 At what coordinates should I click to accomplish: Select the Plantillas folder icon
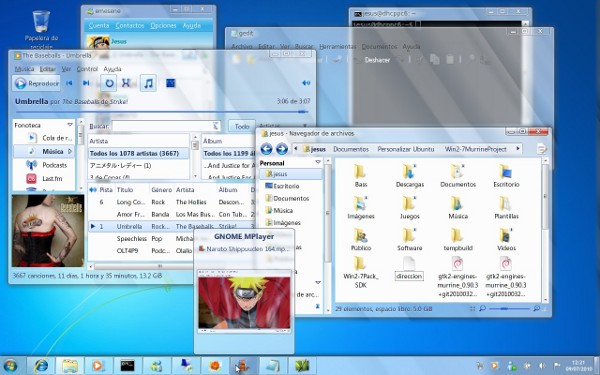(505, 203)
